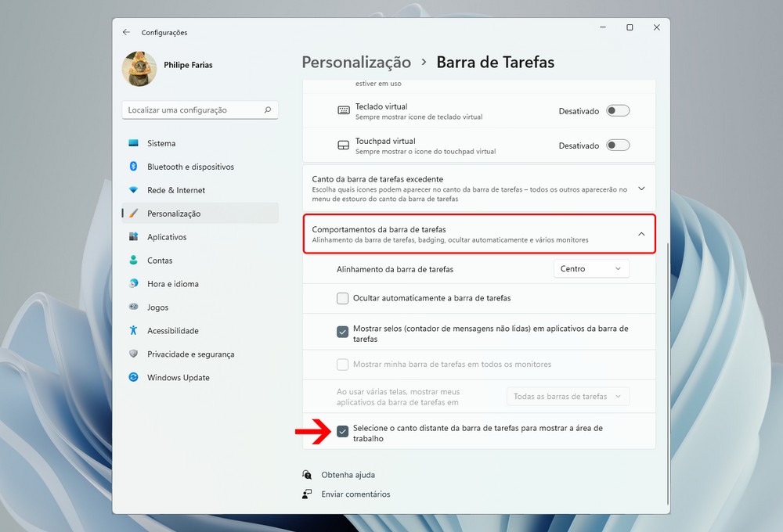783x532 pixels.
Task: Open the Centro alignment dropdown
Action: [x=590, y=269]
